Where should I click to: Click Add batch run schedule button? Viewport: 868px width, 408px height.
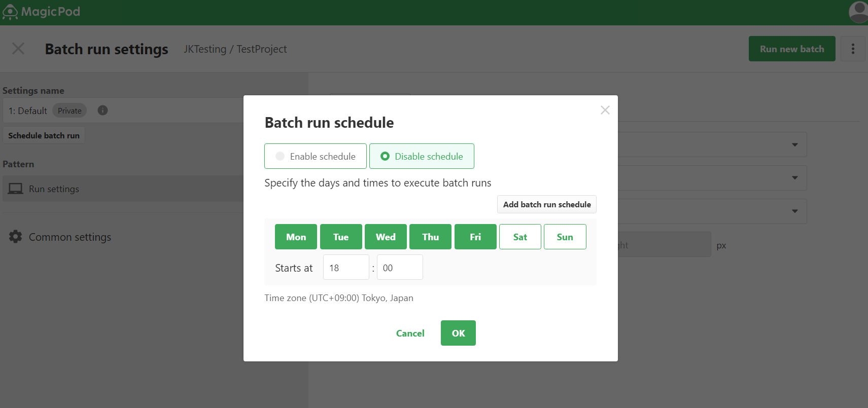click(547, 204)
